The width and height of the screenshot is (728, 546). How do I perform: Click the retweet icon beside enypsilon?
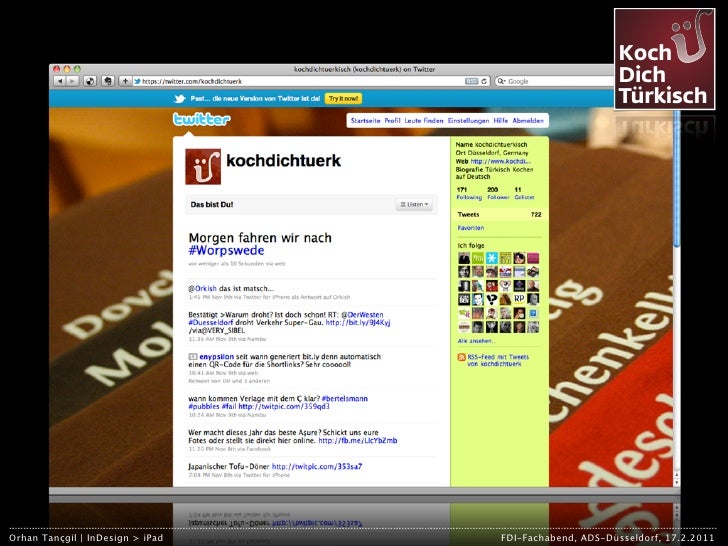(x=193, y=357)
